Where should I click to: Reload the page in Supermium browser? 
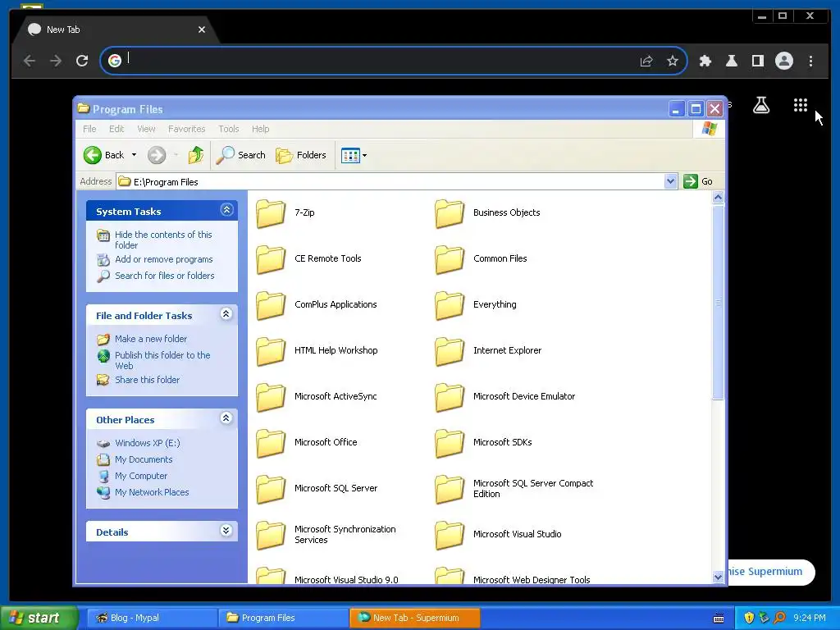tap(82, 61)
